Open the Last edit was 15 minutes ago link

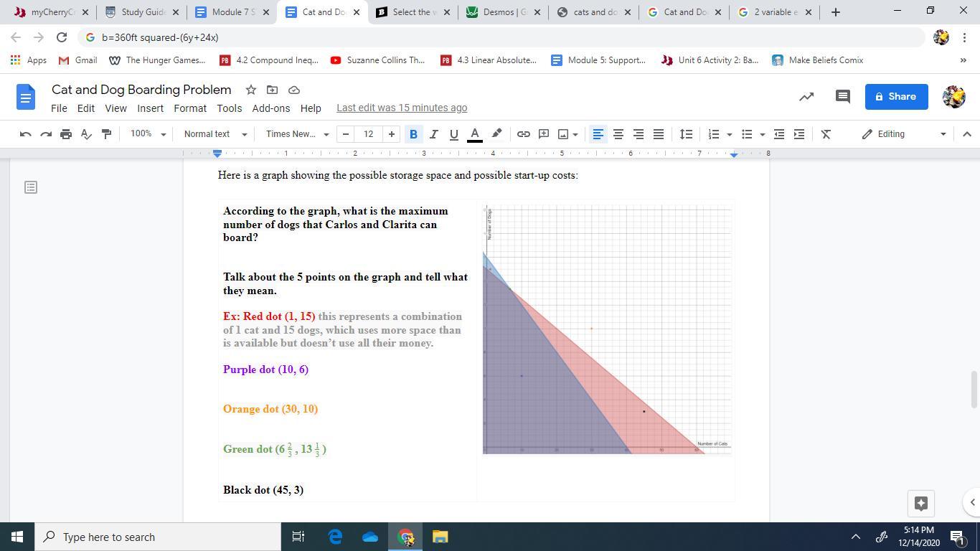pyautogui.click(x=402, y=108)
